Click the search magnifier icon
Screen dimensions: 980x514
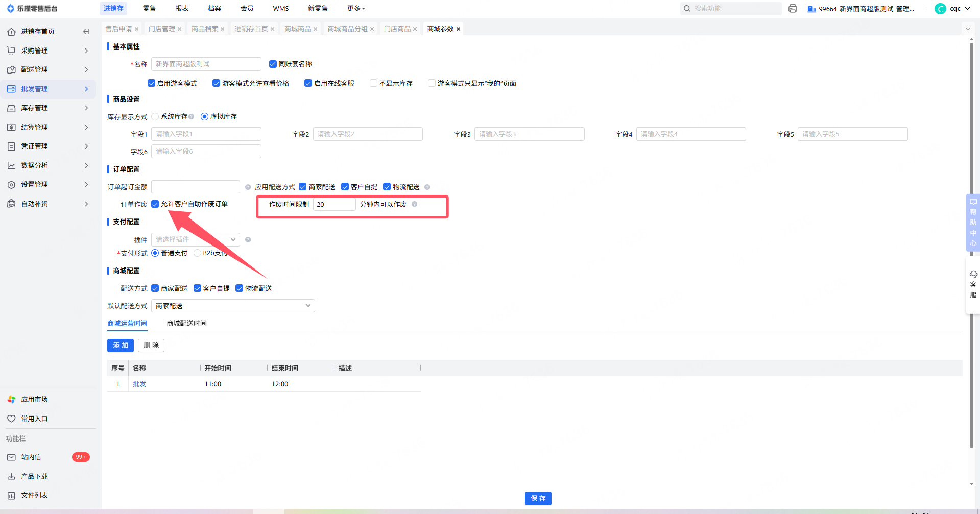(687, 8)
